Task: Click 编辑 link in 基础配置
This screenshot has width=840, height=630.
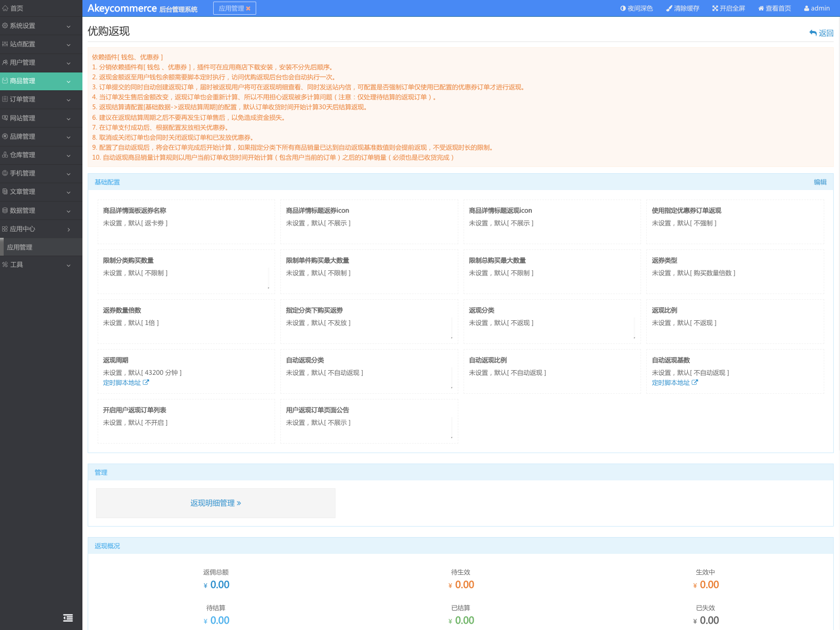Action: pos(820,182)
